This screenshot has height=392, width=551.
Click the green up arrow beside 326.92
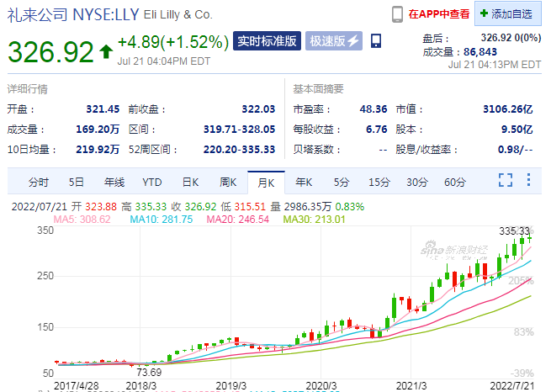(x=106, y=52)
